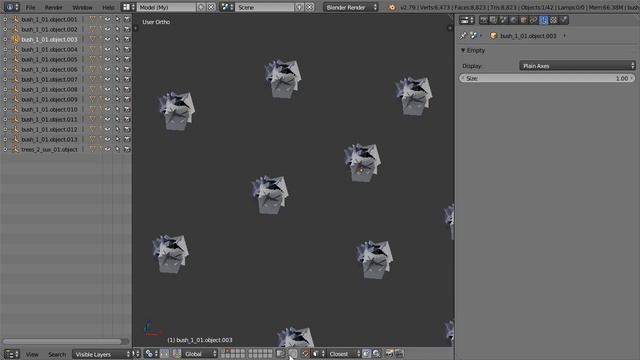Open the outliner View menu

click(32, 354)
